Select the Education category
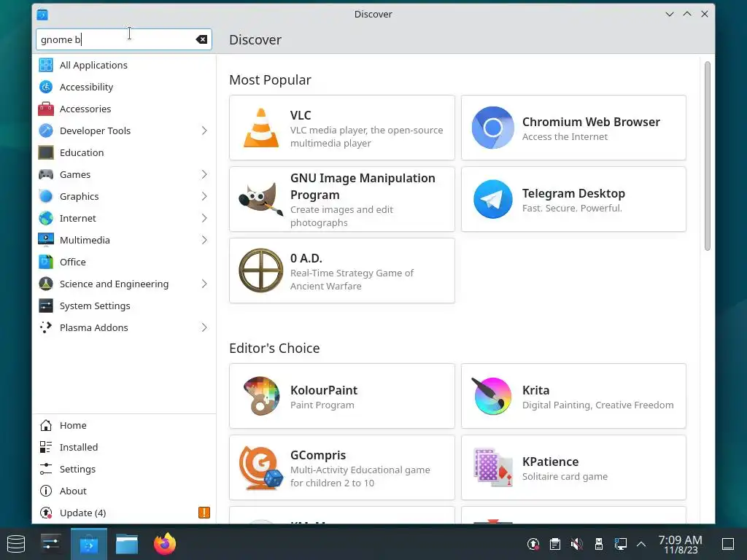The width and height of the screenshot is (747, 560). [124, 153]
